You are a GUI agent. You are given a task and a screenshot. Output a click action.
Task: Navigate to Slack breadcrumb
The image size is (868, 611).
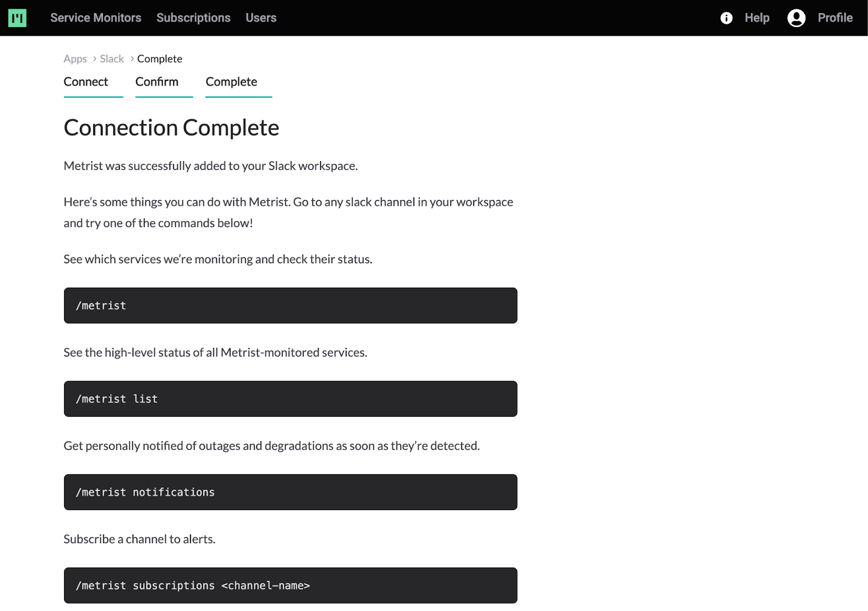click(x=112, y=59)
